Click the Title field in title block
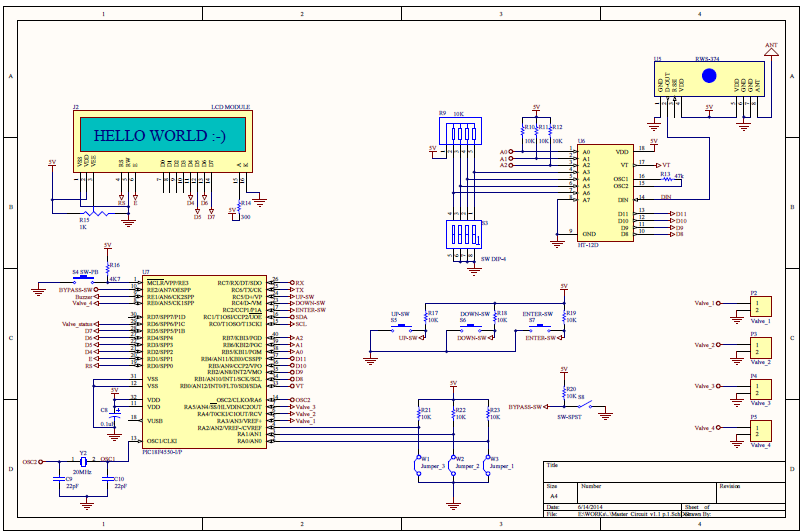 tap(664, 472)
